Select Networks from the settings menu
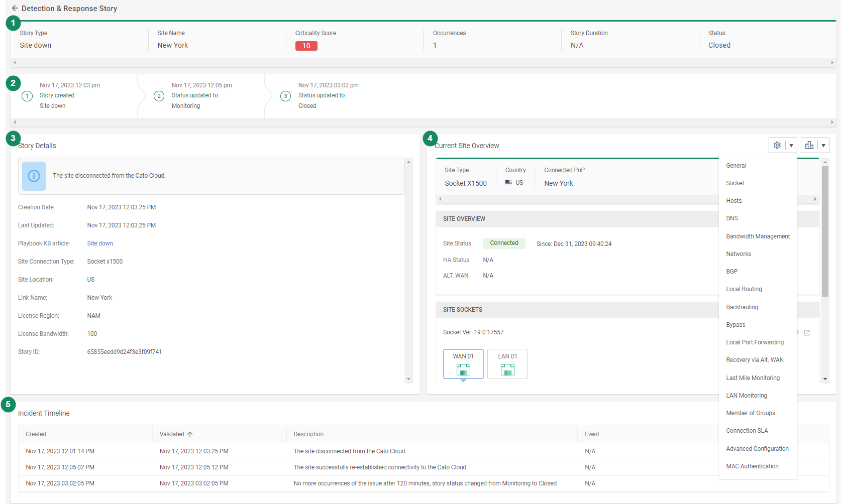The height and width of the screenshot is (504, 841). [x=739, y=254]
